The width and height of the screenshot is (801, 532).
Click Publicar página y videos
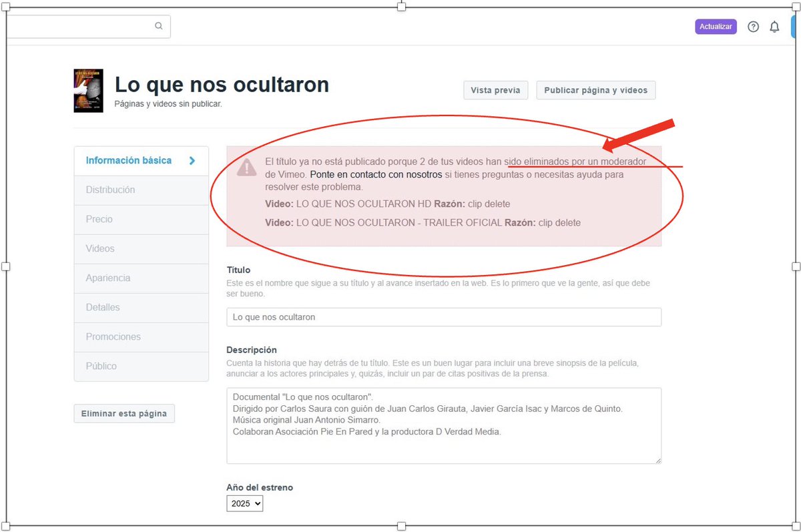pos(596,90)
